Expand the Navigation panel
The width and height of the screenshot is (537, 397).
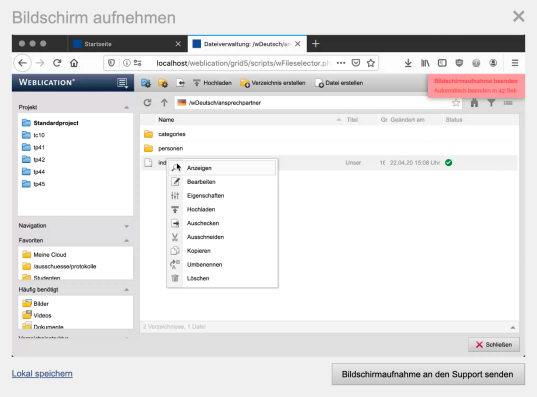[127, 226]
